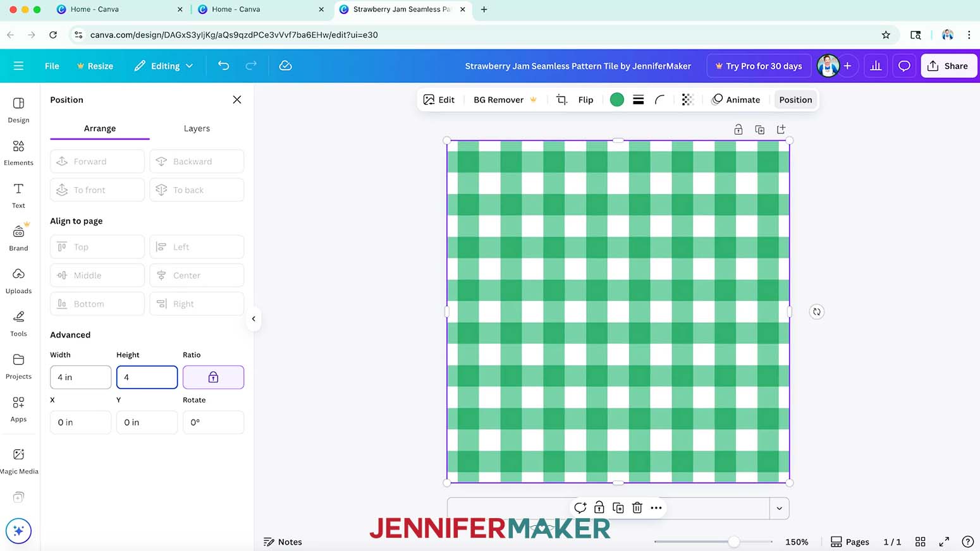Image resolution: width=980 pixels, height=551 pixels.
Task: Click the Animate button
Action: click(736, 100)
